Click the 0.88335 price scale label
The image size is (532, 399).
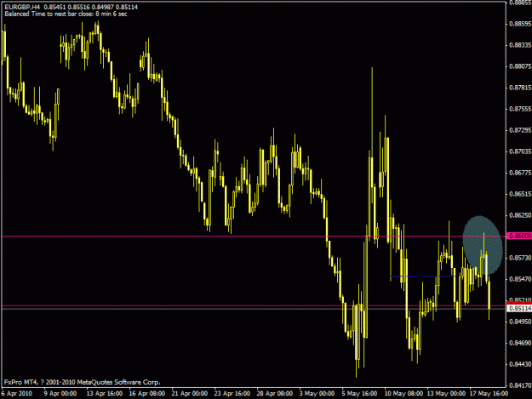pyautogui.click(x=520, y=45)
